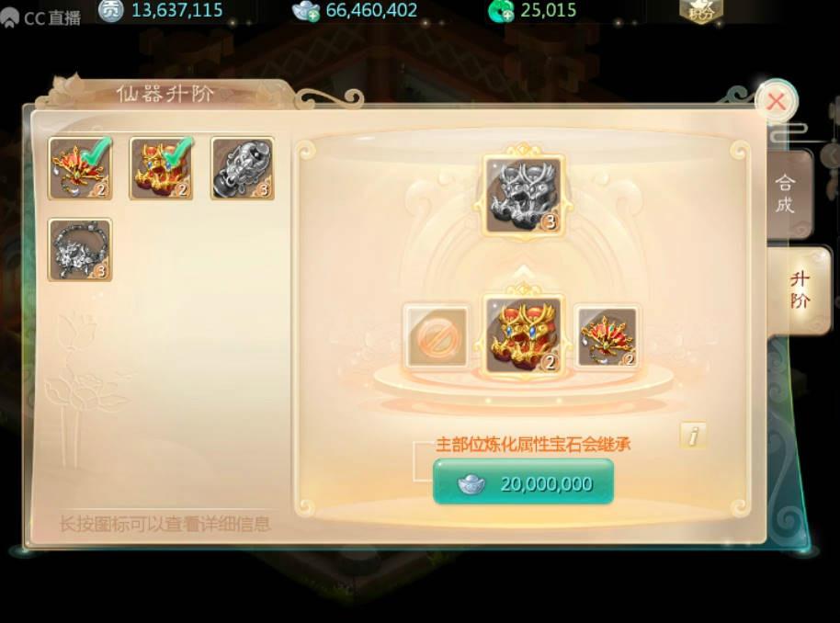Select the checked red phoenix hairpin item

80,168
